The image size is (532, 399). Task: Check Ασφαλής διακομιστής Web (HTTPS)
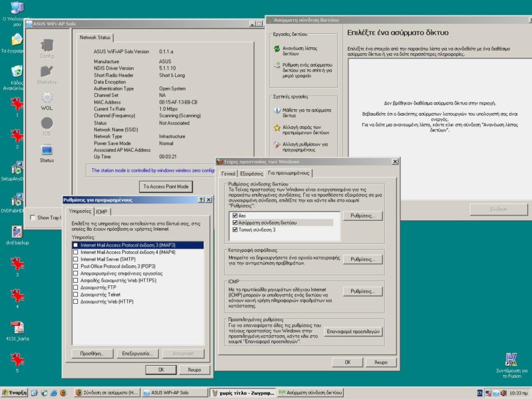point(76,280)
